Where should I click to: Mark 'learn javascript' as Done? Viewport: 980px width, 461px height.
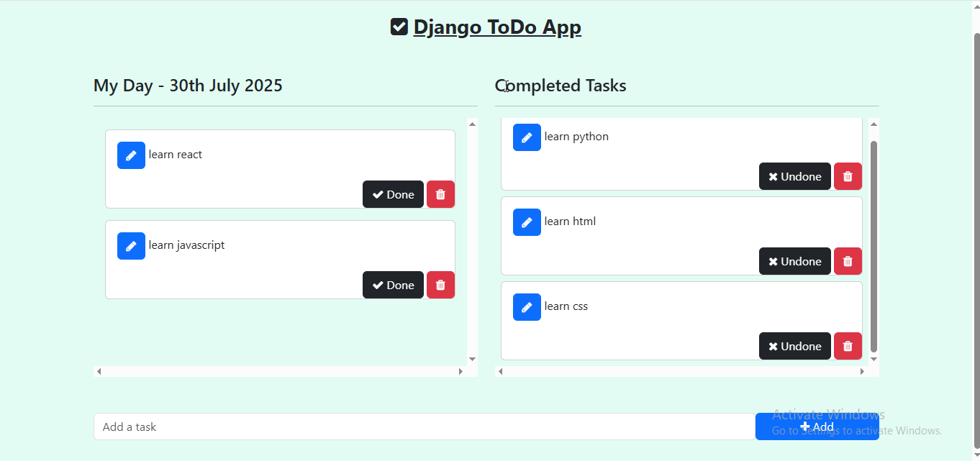393,285
